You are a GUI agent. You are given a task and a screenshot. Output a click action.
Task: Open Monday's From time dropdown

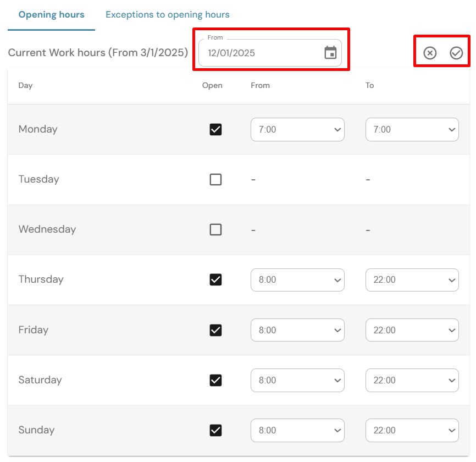click(297, 129)
